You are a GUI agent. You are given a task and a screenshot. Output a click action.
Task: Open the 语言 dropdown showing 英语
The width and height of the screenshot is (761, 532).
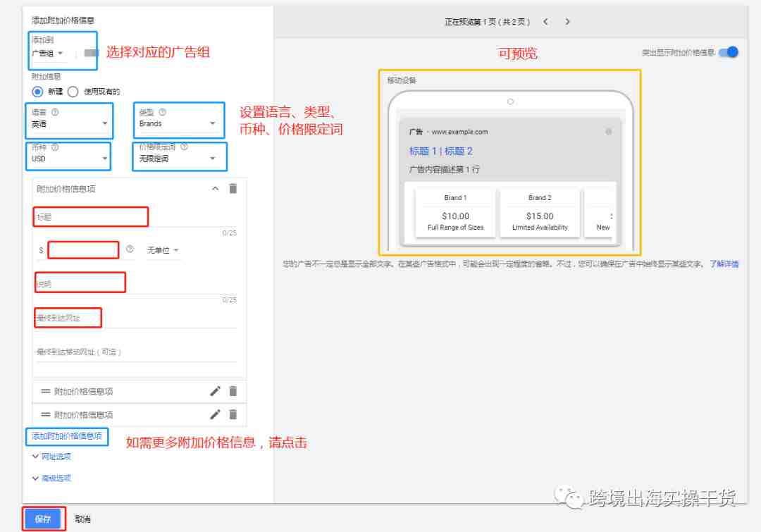69,124
